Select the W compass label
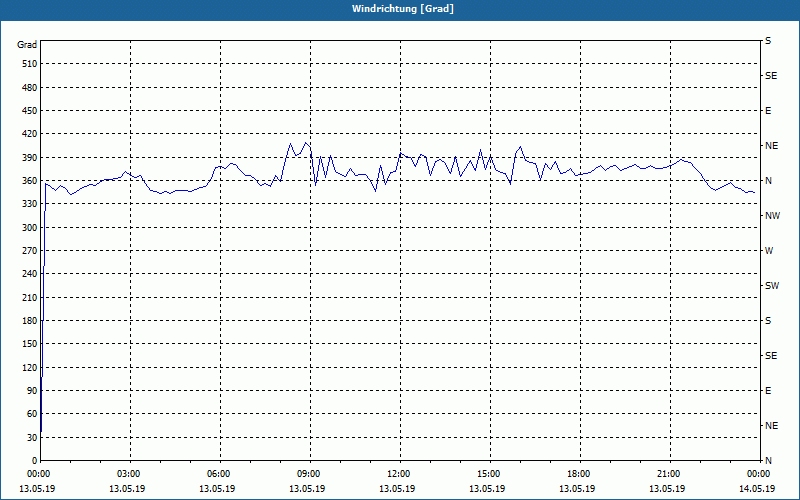The width and height of the screenshot is (800, 500). tap(769, 251)
